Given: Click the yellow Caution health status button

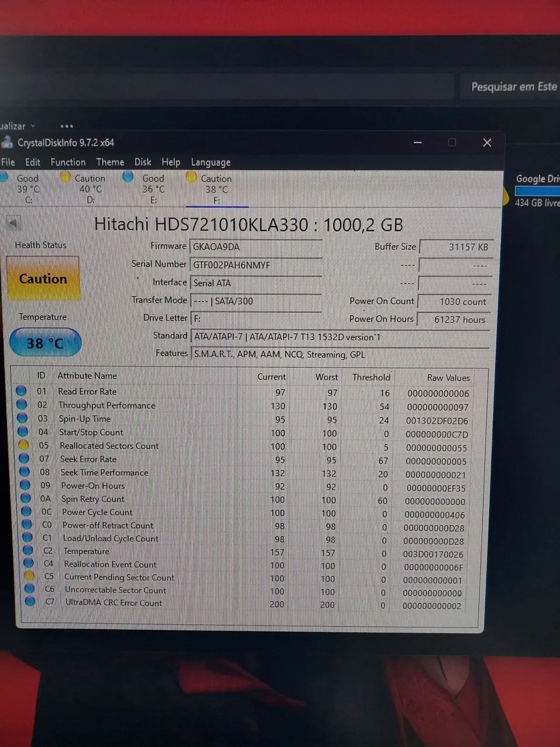Looking at the screenshot, I should 43,278.
